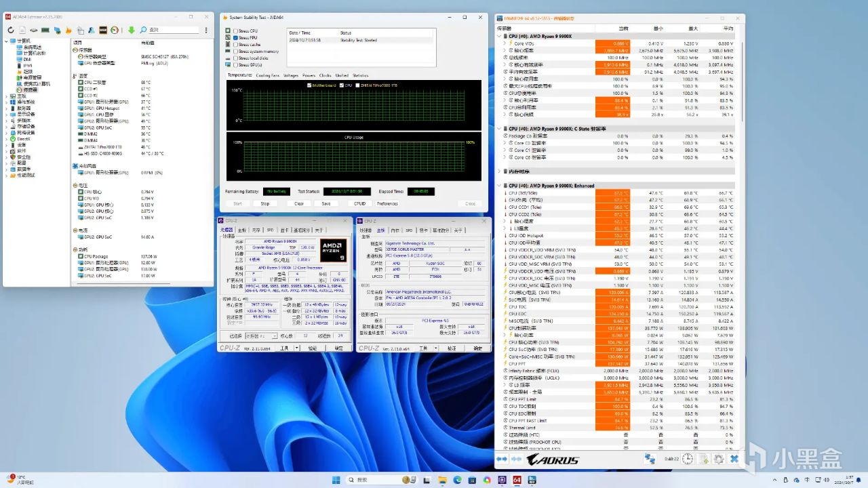Toggle the Motherboard graph checkbox
The image size is (868, 488).
tap(309, 85)
